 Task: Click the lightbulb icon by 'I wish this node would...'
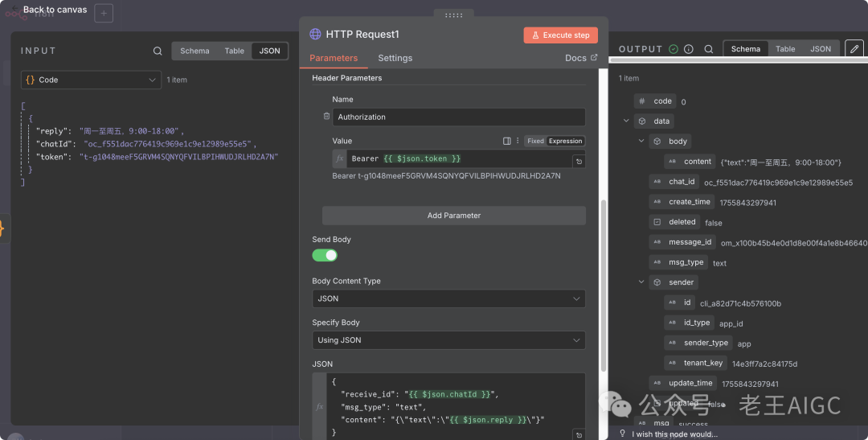pyautogui.click(x=623, y=434)
